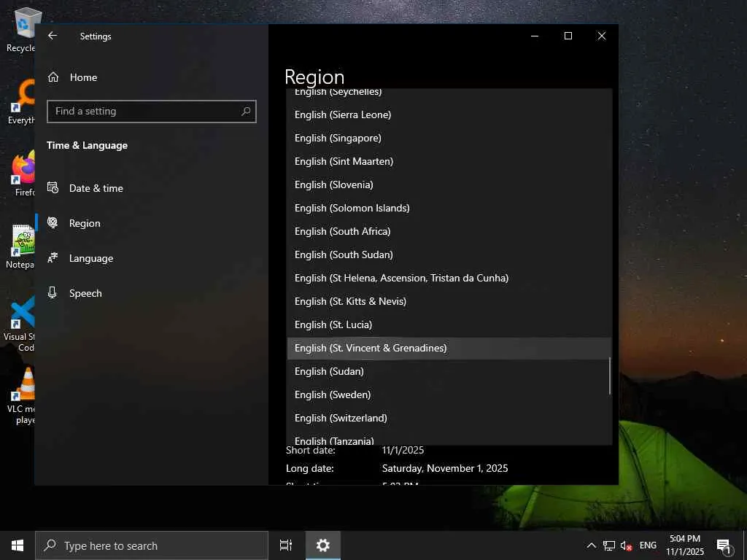Minimize the Settings window

tap(535, 36)
